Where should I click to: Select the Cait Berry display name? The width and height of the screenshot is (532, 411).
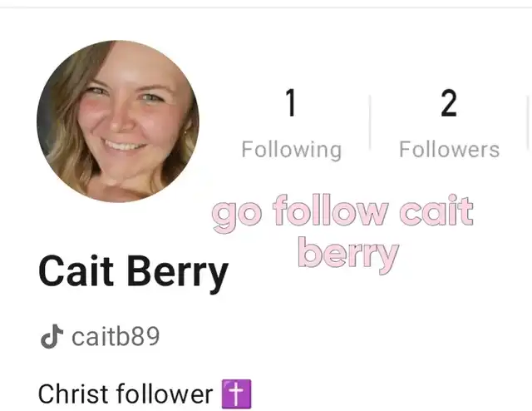133,272
